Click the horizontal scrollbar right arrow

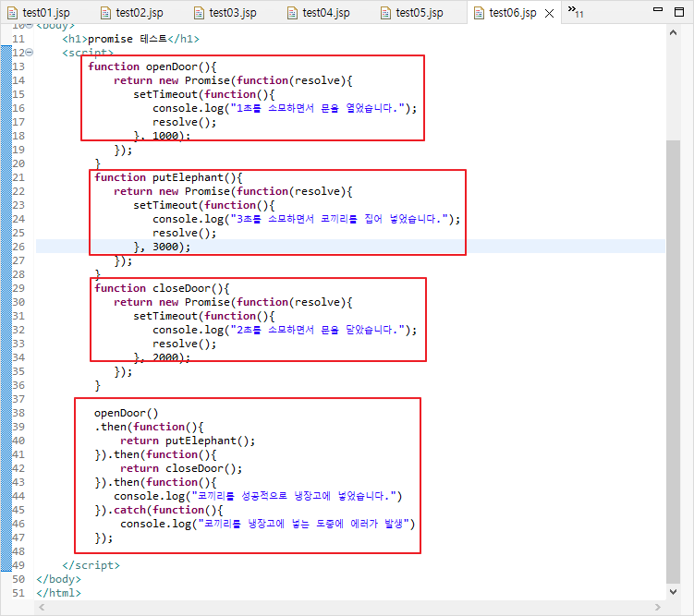658,607
